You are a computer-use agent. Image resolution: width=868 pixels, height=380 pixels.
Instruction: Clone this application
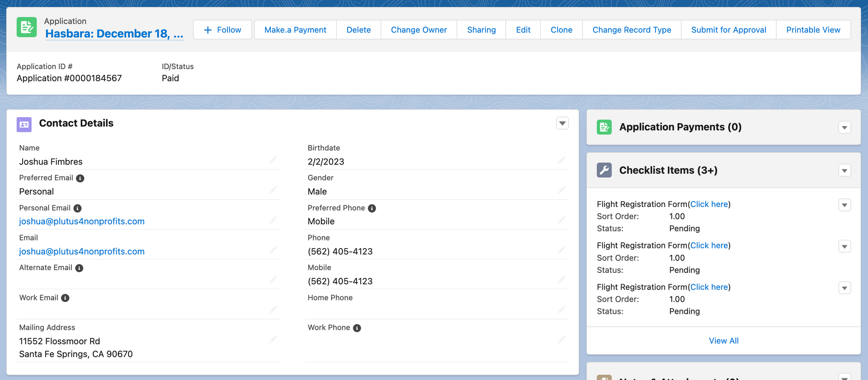(561, 30)
